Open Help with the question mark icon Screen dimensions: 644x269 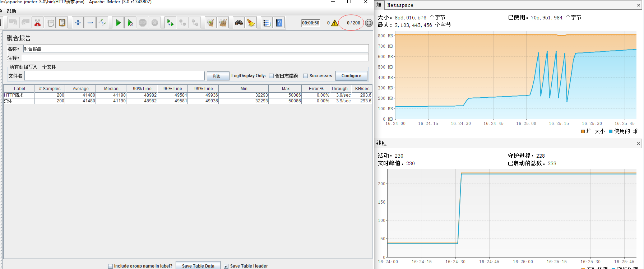point(279,23)
